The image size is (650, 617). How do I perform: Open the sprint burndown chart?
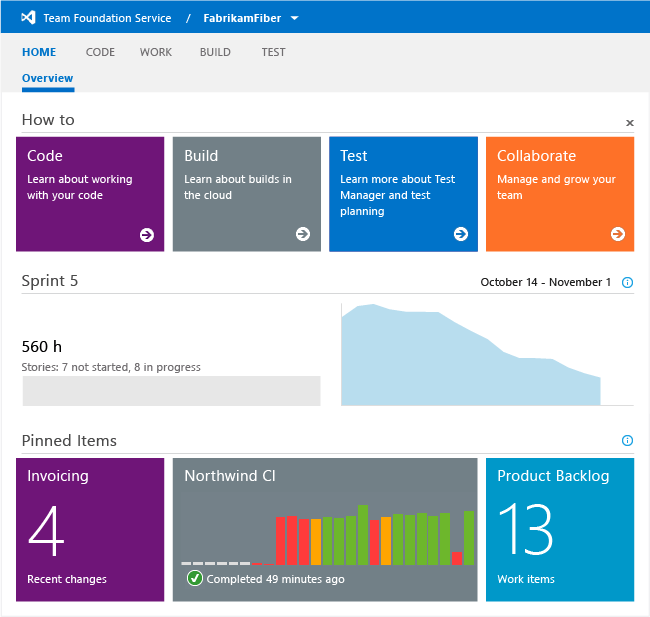(488, 355)
